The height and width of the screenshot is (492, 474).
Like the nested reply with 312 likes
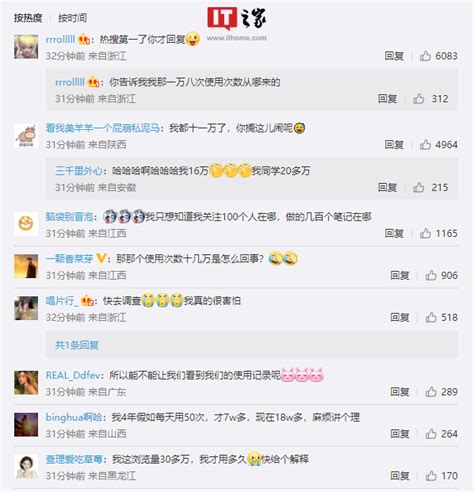[x=419, y=98]
